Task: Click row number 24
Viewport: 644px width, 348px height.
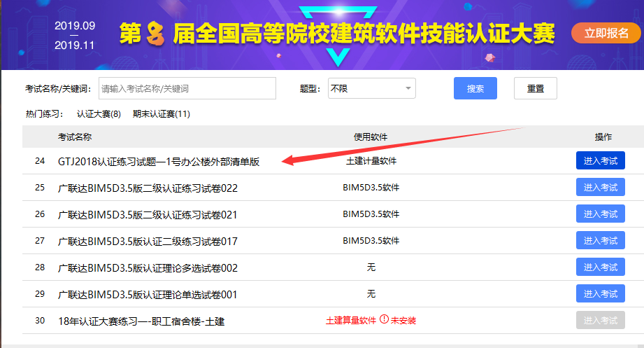Action: tap(40, 161)
